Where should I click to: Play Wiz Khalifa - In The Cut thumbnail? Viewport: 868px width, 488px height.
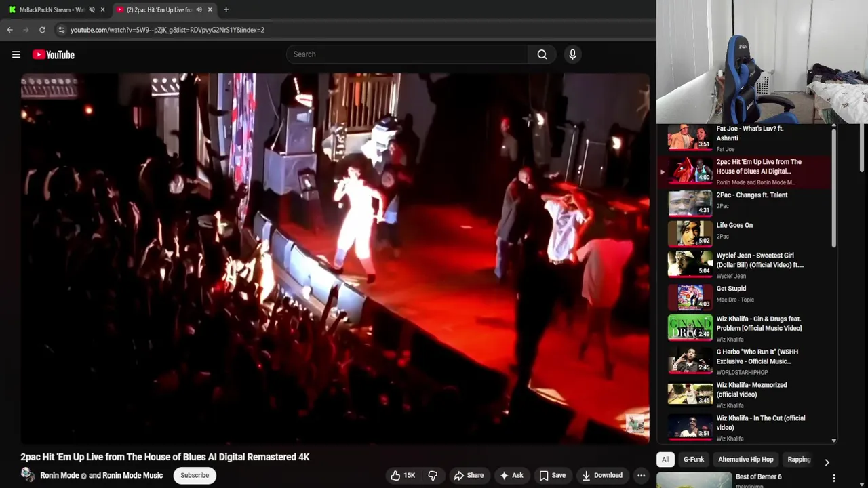[x=690, y=426]
